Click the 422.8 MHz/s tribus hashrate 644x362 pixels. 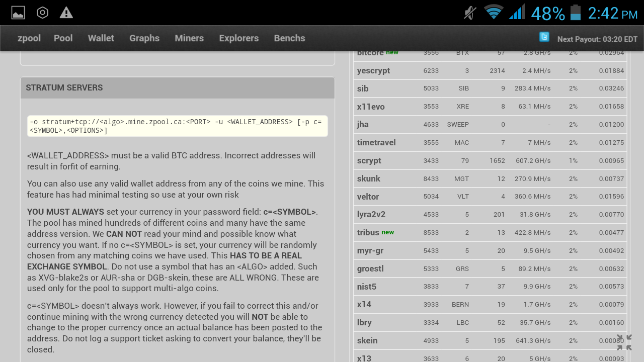click(532, 233)
